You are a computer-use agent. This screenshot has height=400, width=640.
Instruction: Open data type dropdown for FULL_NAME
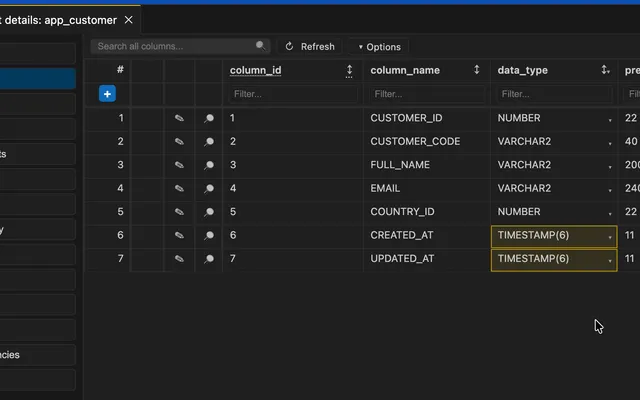(610, 167)
